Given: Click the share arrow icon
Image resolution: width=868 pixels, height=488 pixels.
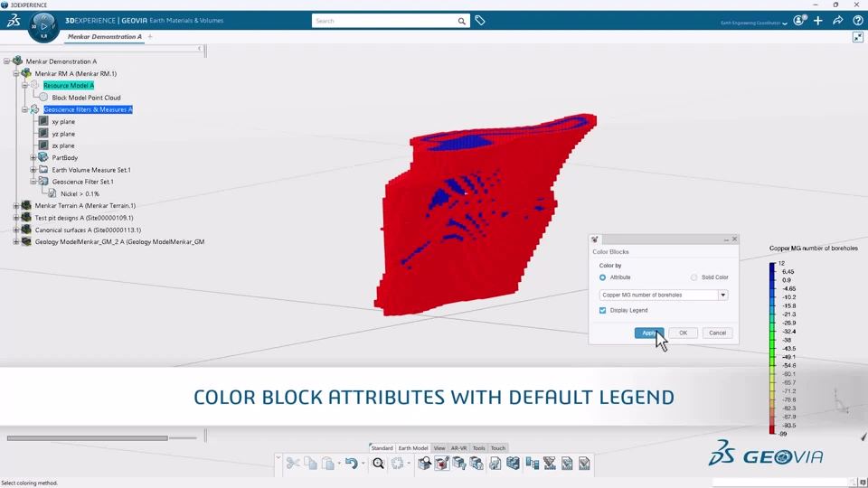Looking at the screenshot, I should (838, 21).
